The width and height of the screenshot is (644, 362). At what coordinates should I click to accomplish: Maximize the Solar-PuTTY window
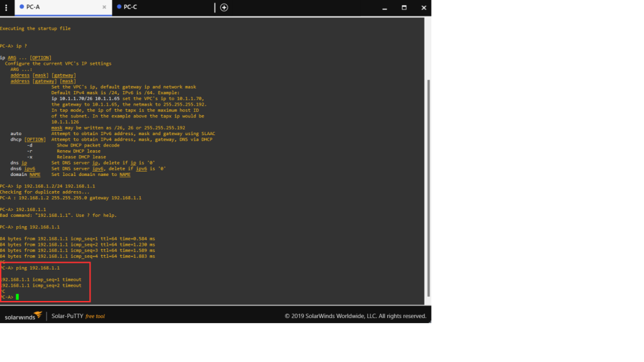[404, 8]
